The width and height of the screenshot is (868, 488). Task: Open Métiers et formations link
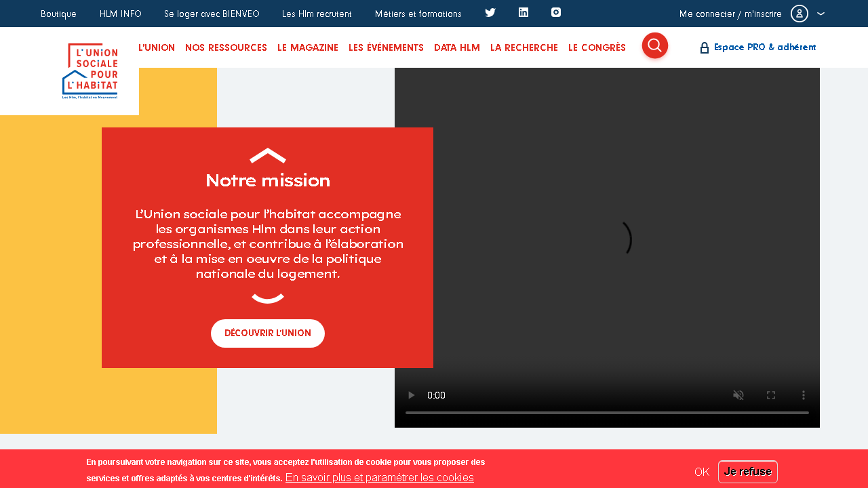tap(418, 14)
